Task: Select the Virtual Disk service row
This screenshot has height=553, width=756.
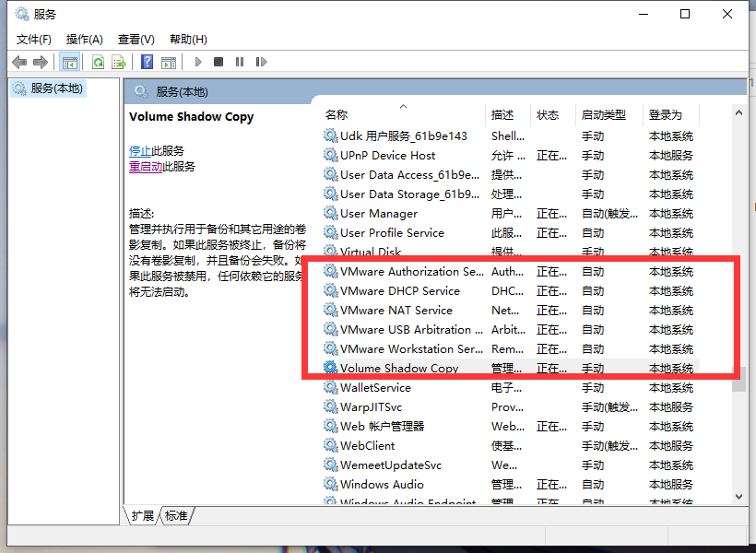Action: (510, 251)
